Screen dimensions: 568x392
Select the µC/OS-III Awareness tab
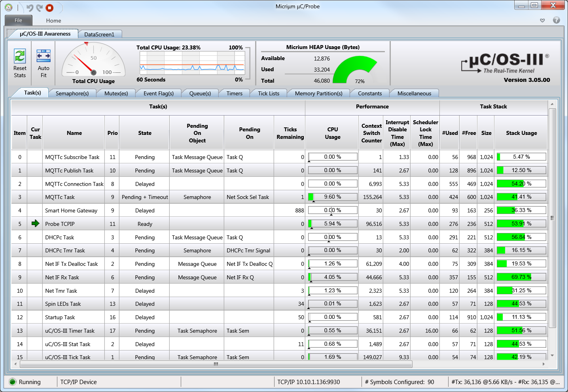(x=45, y=34)
